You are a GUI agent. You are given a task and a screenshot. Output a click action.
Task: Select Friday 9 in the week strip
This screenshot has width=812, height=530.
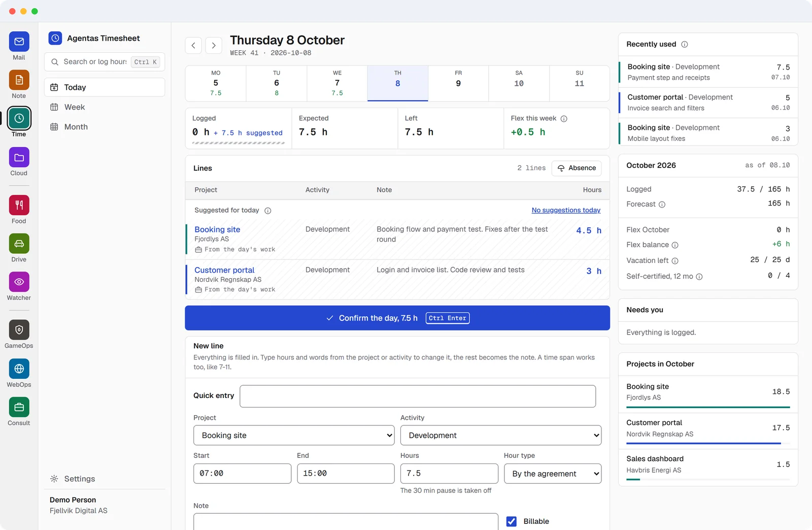(458, 83)
